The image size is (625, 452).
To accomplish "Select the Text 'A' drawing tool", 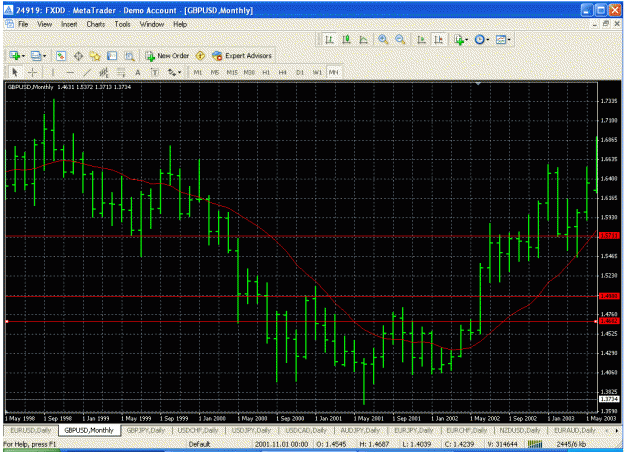I will point(138,72).
